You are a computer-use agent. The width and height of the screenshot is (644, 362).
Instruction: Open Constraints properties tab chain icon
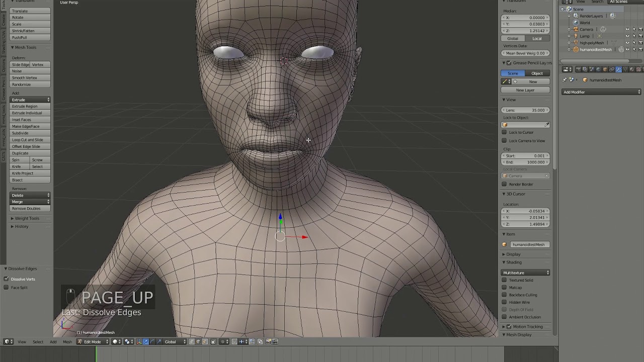click(612, 69)
